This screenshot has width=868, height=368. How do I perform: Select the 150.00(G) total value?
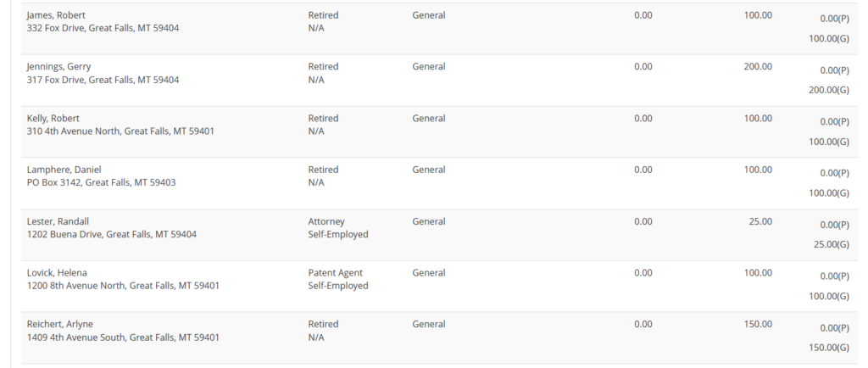pyautogui.click(x=829, y=348)
